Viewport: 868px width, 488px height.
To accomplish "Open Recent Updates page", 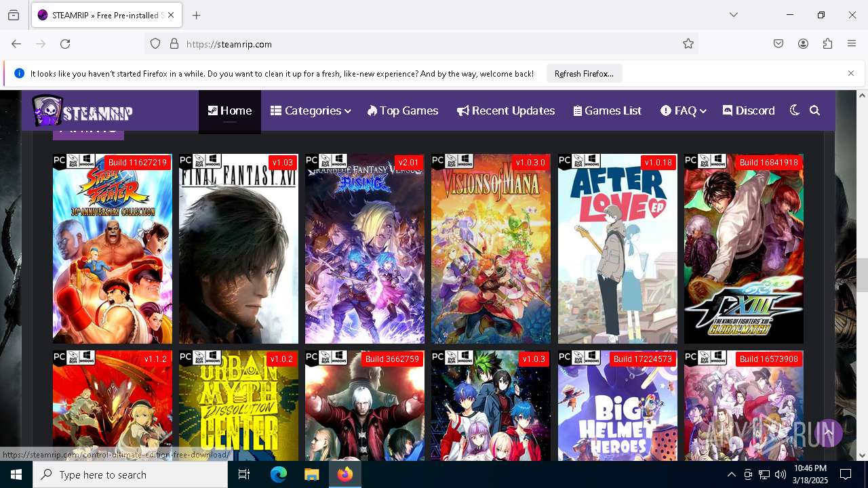I will coord(506,110).
